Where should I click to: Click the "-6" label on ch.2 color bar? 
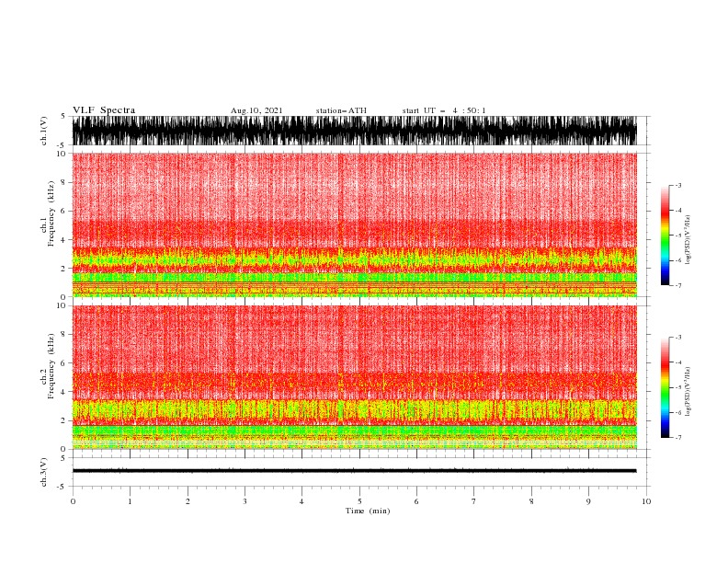677,412
